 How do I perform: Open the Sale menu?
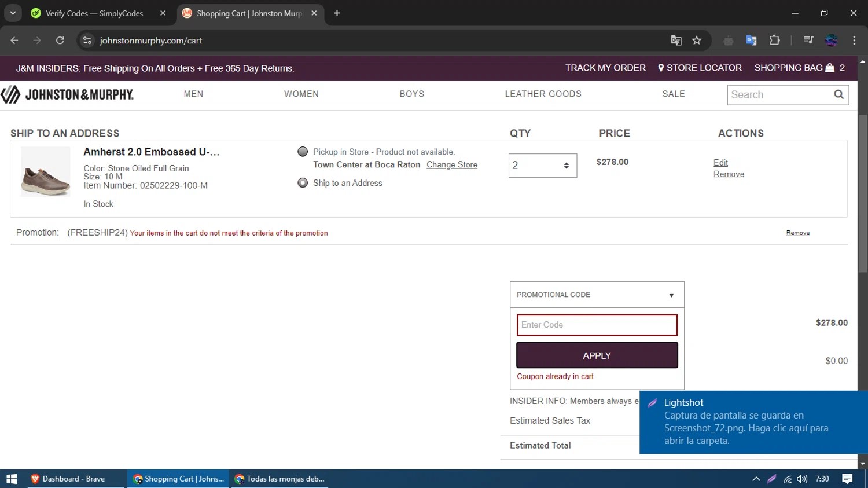674,94
